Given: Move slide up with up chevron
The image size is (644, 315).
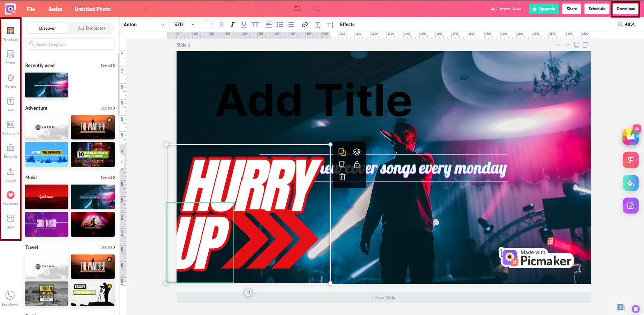Looking at the screenshot, I should 557,45.
